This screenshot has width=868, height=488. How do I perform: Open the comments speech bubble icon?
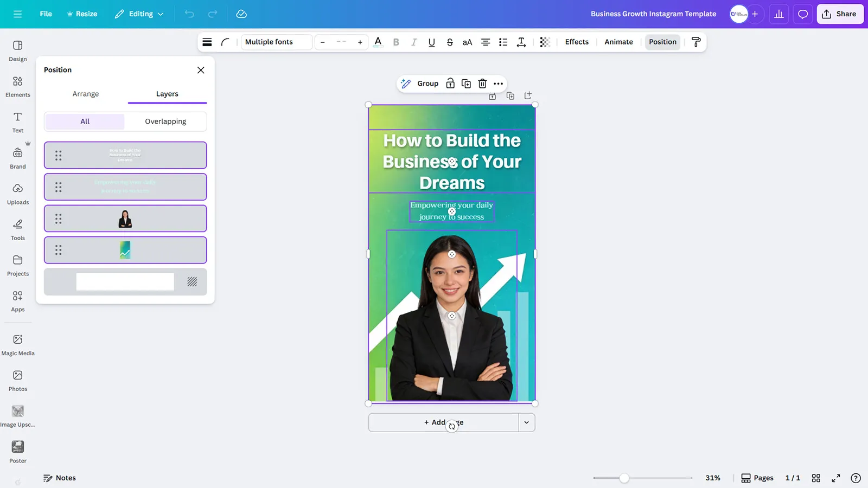click(803, 14)
